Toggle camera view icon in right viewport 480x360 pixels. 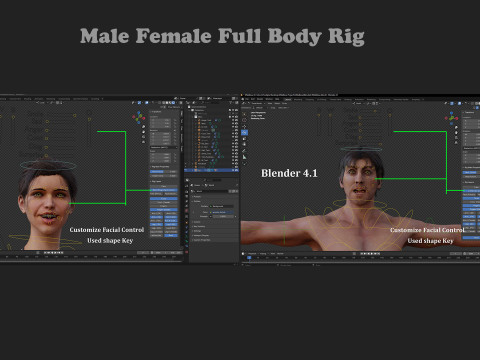(456, 138)
